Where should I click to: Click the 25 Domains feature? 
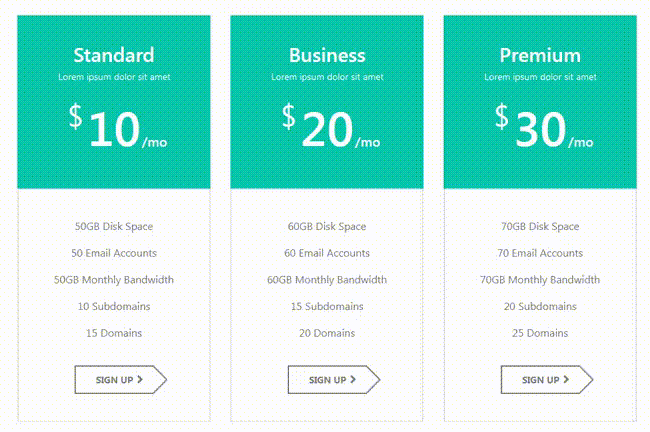(540, 333)
